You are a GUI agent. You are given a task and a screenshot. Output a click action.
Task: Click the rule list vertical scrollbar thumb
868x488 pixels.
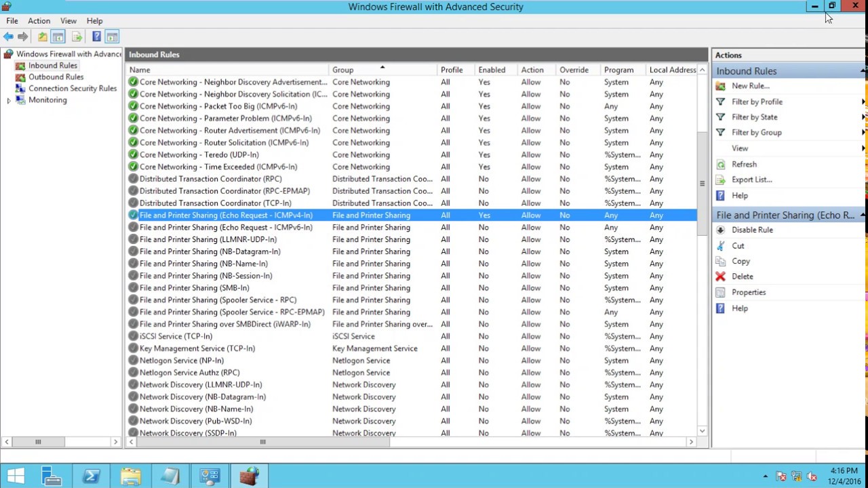pos(702,183)
